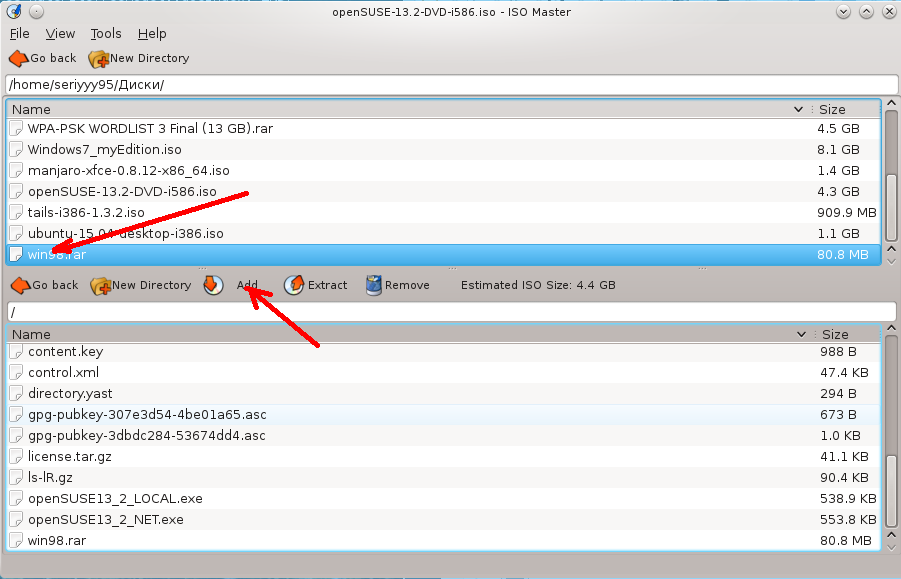Image resolution: width=901 pixels, height=579 pixels.
Task: Click the Estimated ISO Size: 4.4 GB text
Action: click(538, 285)
